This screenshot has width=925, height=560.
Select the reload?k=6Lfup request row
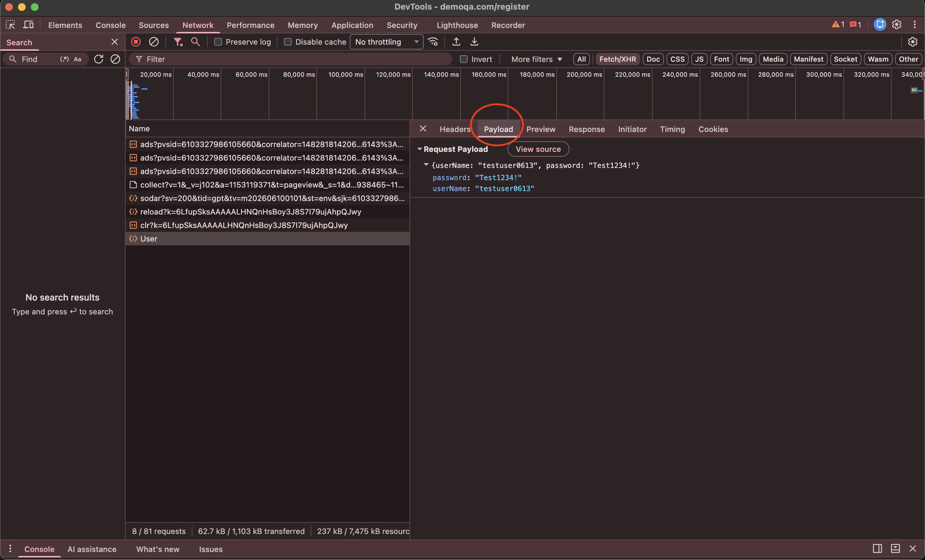(x=267, y=211)
